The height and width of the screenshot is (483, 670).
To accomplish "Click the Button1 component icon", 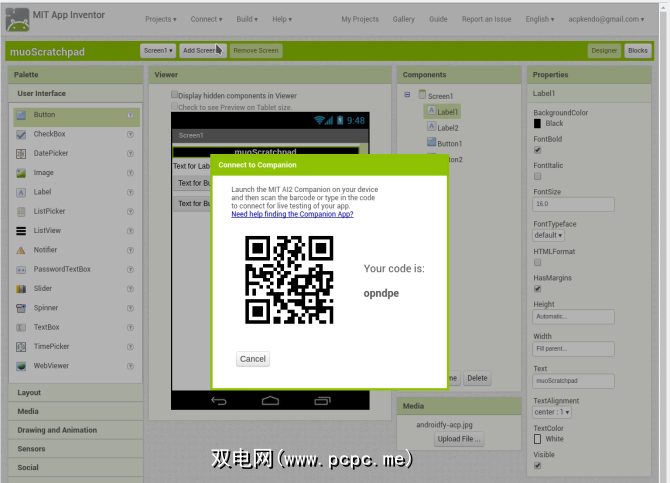I will [x=432, y=142].
